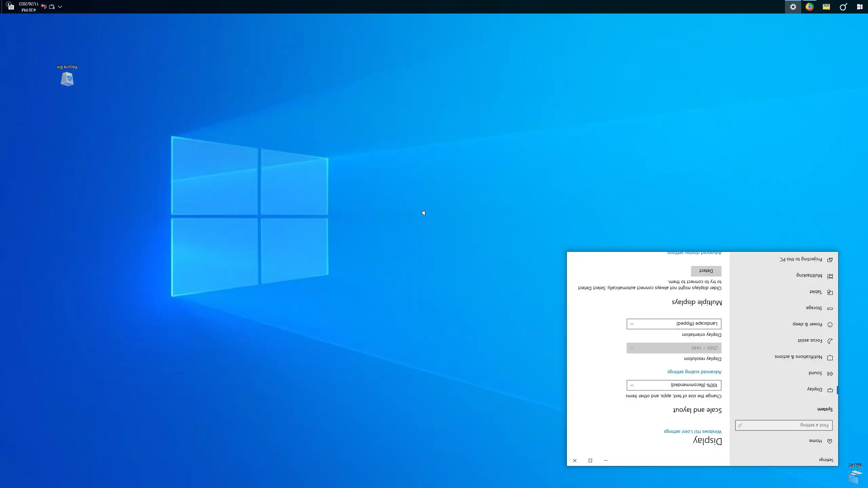Image resolution: width=868 pixels, height=488 pixels.
Task: Select Sound in Settings sidebar
Action: [815, 373]
